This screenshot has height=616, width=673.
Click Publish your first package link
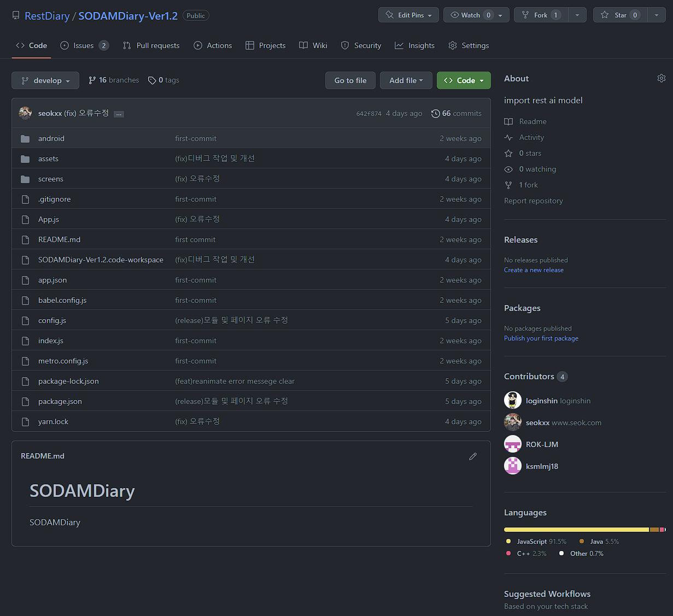pos(541,338)
